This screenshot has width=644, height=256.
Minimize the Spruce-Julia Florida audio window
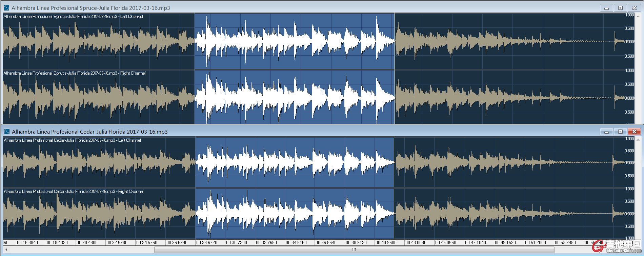coord(607,8)
